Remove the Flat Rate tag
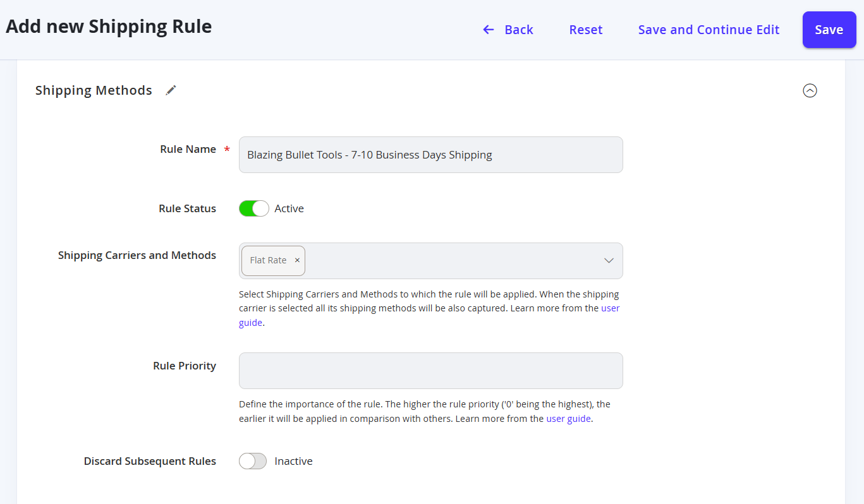This screenshot has height=504, width=864. pos(297,260)
